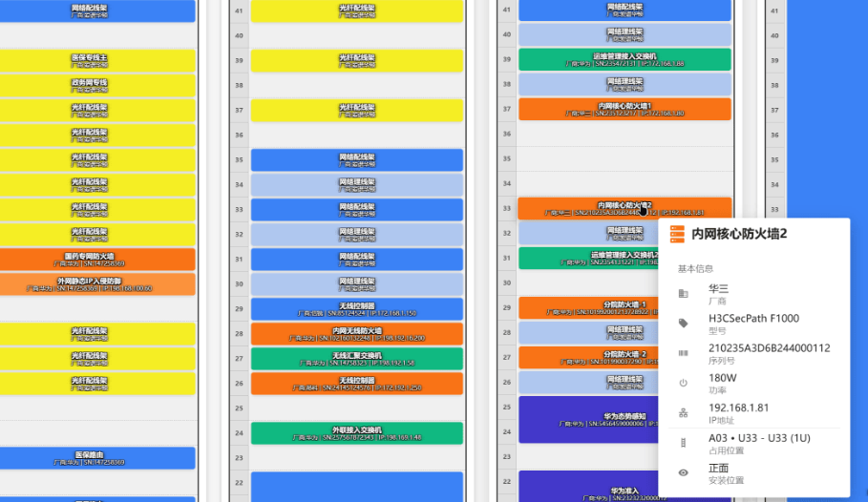The image size is (868, 502).
Task: Click the vendor building icon next to 华三
Action: (x=683, y=294)
